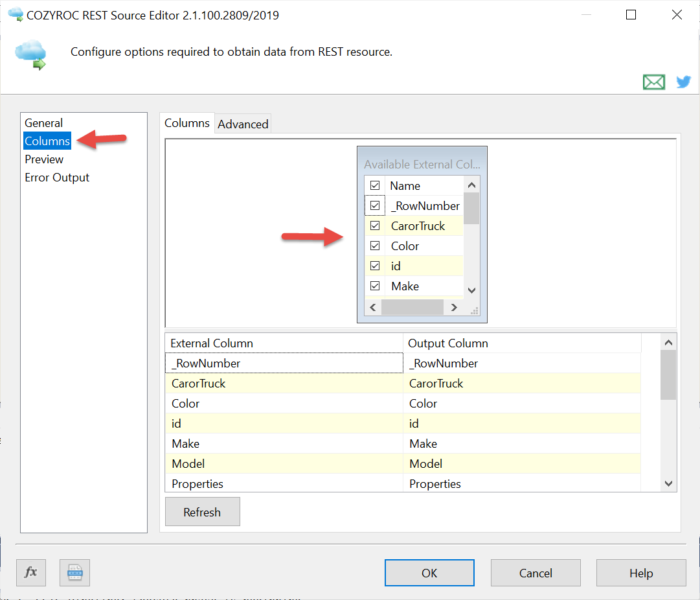Select _RowNumber external column cell
The image size is (700, 600).
284,363
